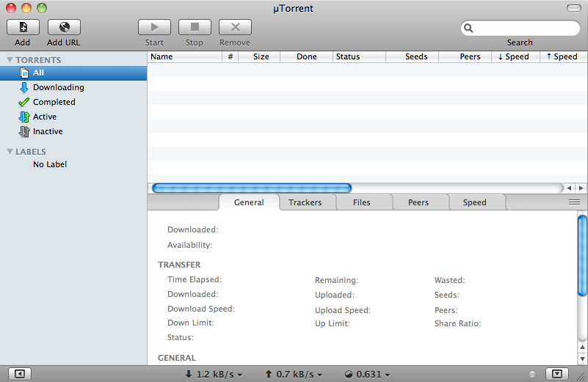This screenshot has height=382, width=588.
Task: Sort by # column header
Action: click(x=231, y=56)
